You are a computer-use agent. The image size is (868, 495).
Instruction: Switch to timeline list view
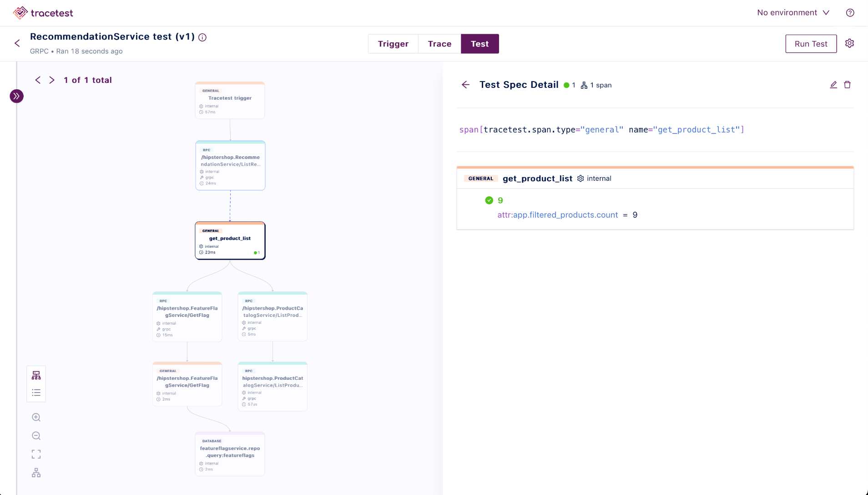[x=36, y=393]
